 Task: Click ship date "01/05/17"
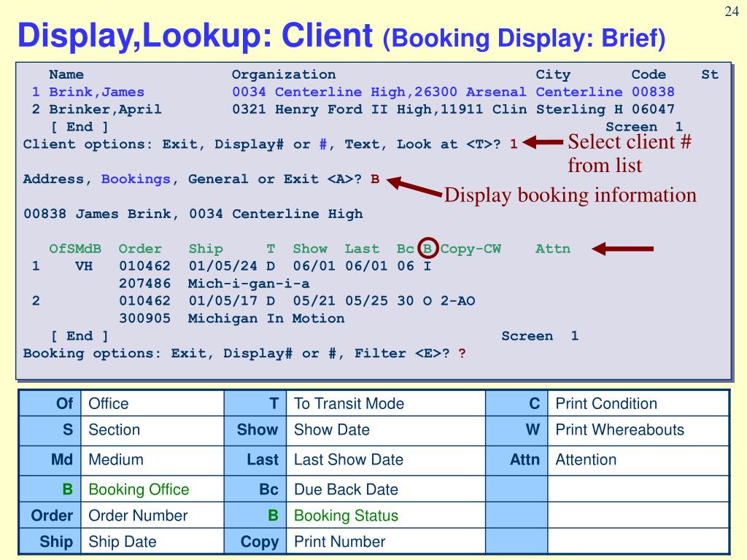coord(222,301)
